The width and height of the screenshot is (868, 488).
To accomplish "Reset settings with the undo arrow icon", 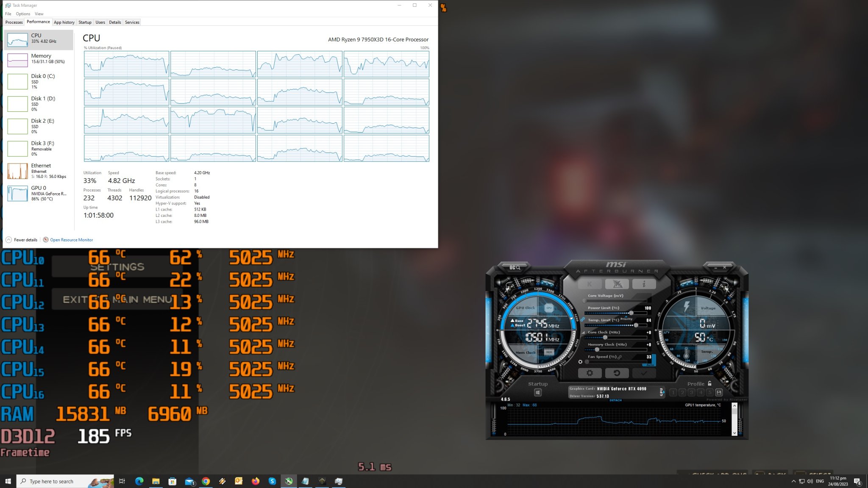I will (617, 373).
